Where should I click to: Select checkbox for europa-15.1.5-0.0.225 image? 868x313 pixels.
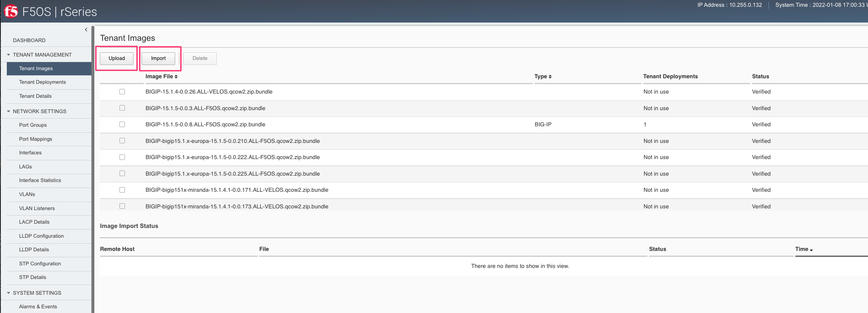[x=122, y=174]
